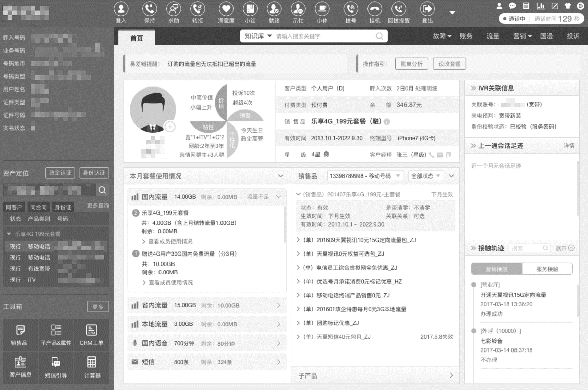Click the 回拨提醒 callback reminder icon

point(399,9)
